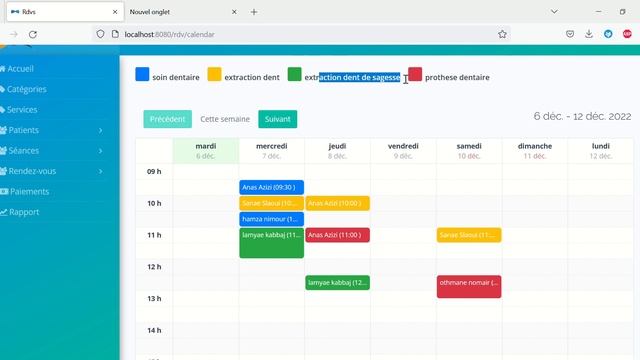Viewport: 640px width, 360px height.
Task: Close the Nouvel onglet tab
Action: point(234,12)
